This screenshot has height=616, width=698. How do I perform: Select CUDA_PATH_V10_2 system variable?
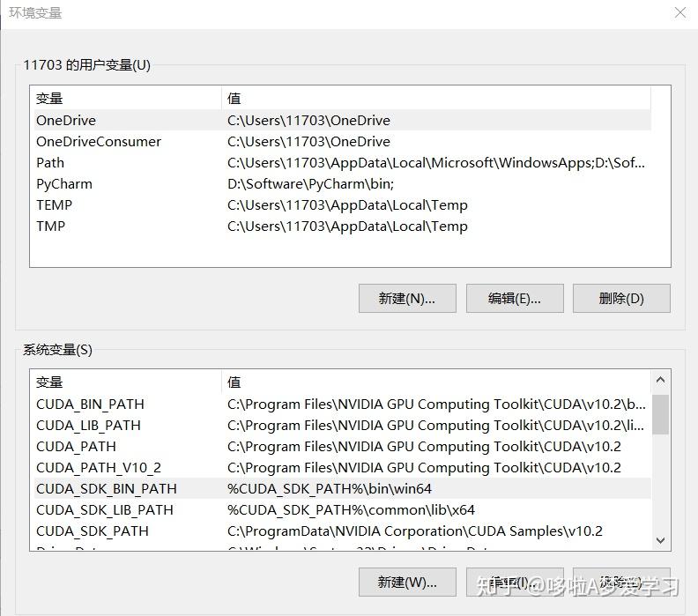pyautogui.click(x=99, y=468)
